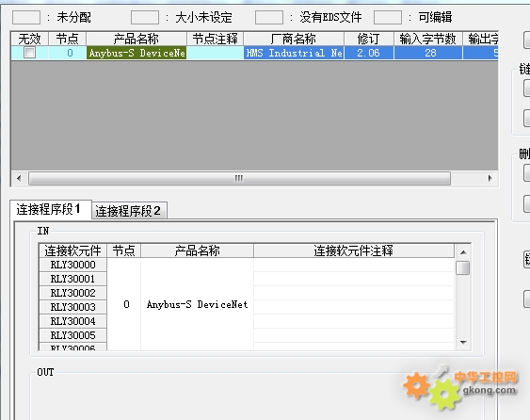Click the 输入字节数 column header

point(428,39)
